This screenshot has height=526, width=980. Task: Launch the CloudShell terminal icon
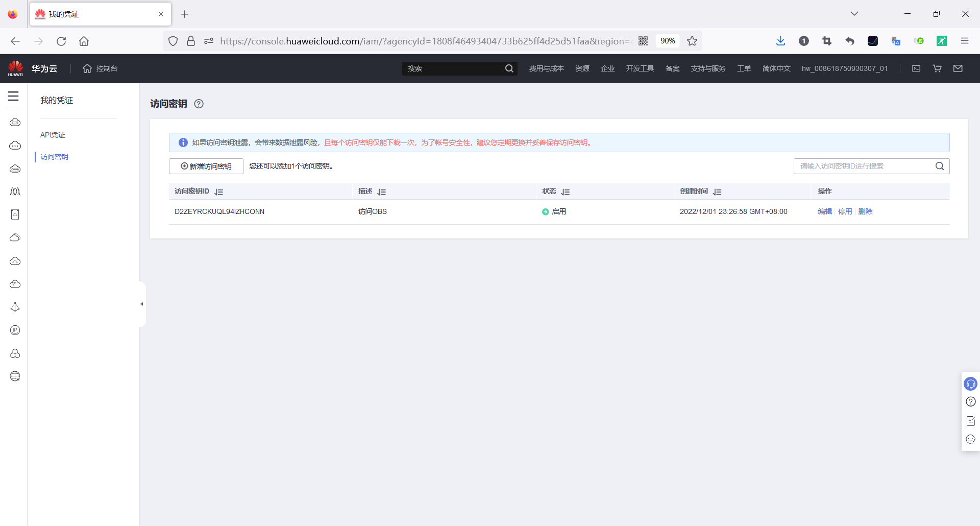pos(916,68)
